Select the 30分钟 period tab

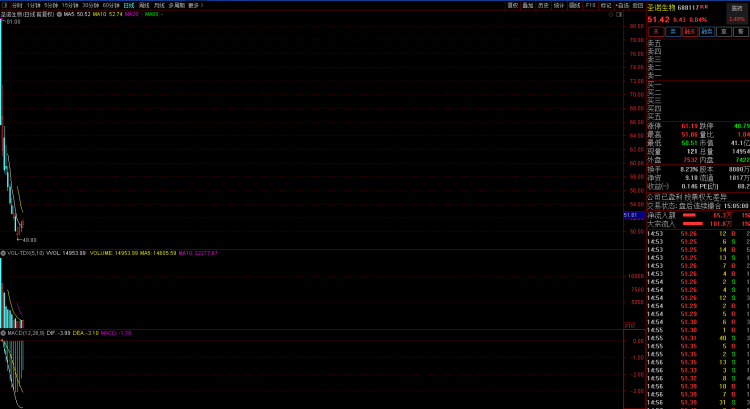(x=90, y=5)
